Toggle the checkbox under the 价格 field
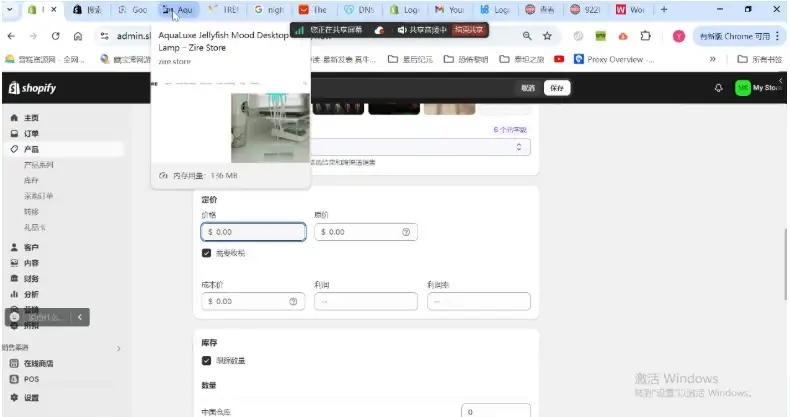Viewport: 790px width, 417px height. 207,254
